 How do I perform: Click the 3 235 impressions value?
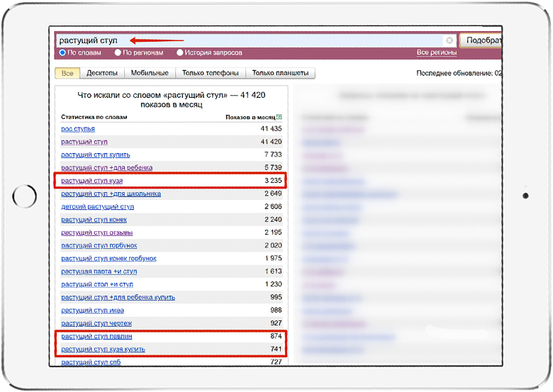(x=274, y=181)
